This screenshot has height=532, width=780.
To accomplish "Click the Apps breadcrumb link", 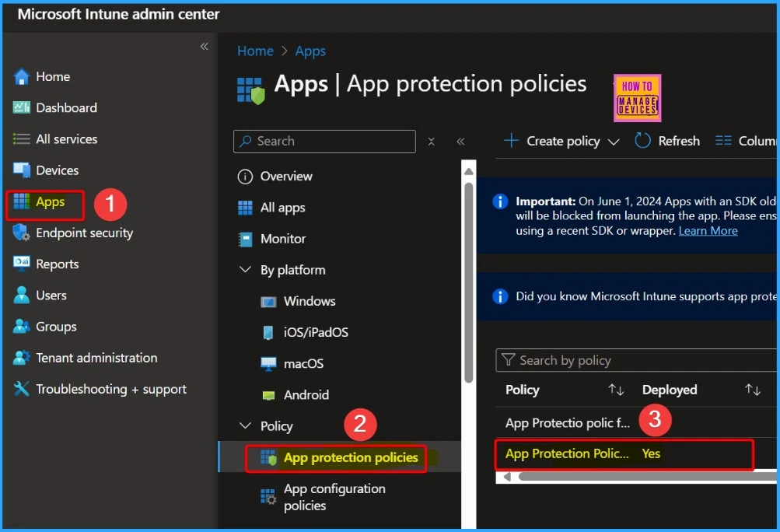I will click(x=310, y=51).
